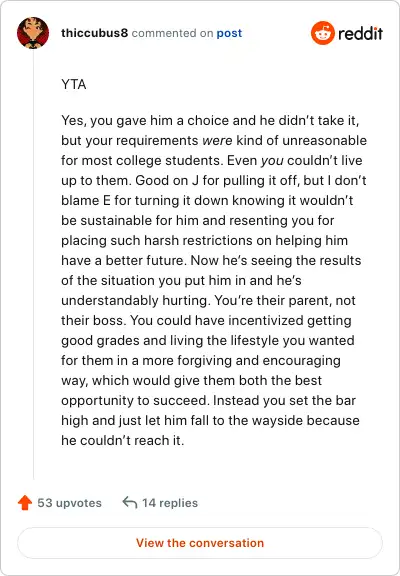Viewport: 400px width, 576px height.
Task: Click the phrase "Instead you set the bar"
Action: [x=284, y=400]
